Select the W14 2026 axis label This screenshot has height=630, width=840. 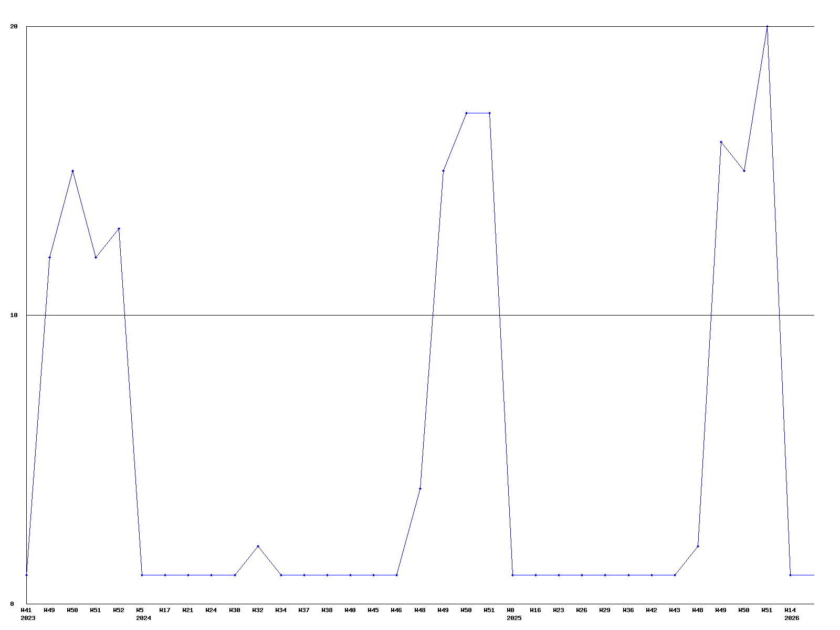click(x=791, y=614)
